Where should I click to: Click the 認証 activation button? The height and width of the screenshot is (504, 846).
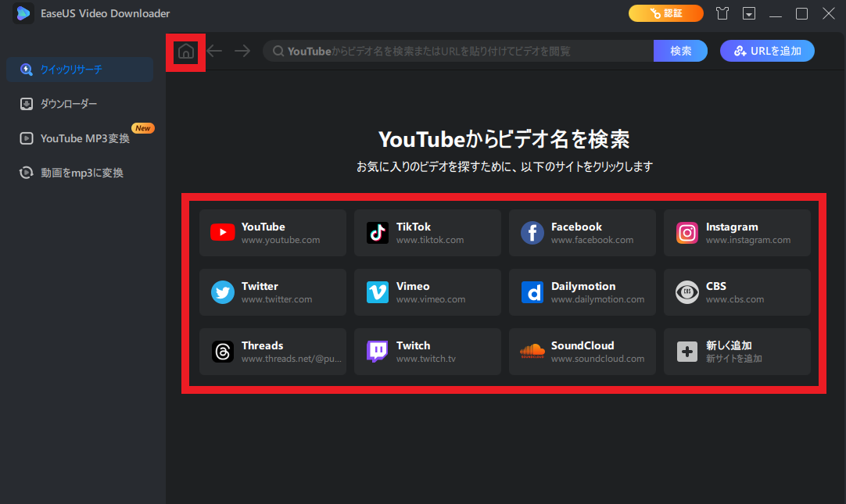(x=666, y=13)
